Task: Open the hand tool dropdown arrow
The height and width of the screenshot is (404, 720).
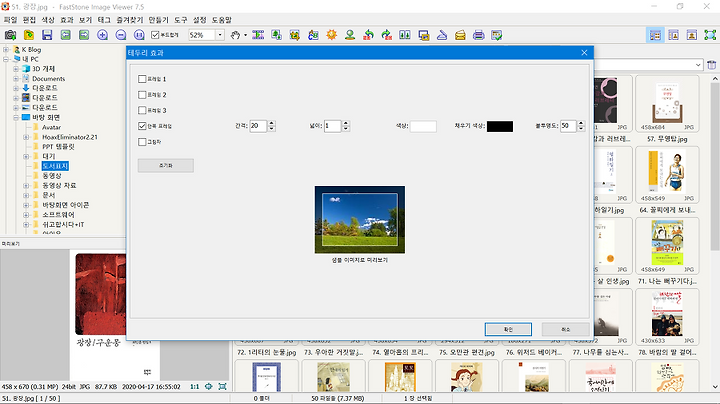Action: [245, 35]
